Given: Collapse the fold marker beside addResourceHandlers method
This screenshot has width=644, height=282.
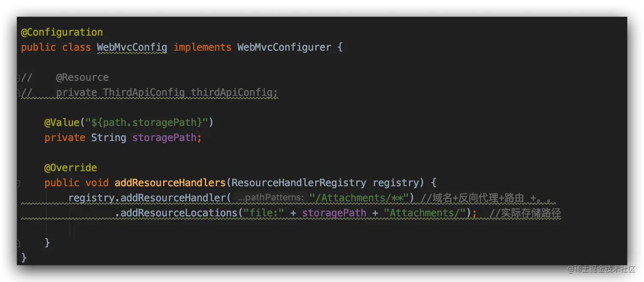Looking at the screenshot, I should click(18, 184).
